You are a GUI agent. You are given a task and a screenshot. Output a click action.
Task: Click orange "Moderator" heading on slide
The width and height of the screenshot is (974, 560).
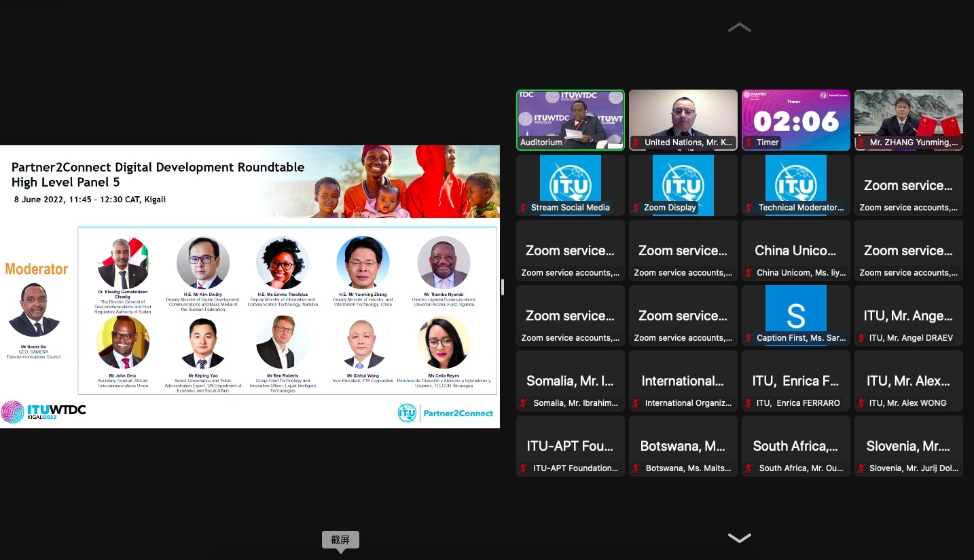click(37, 269)
